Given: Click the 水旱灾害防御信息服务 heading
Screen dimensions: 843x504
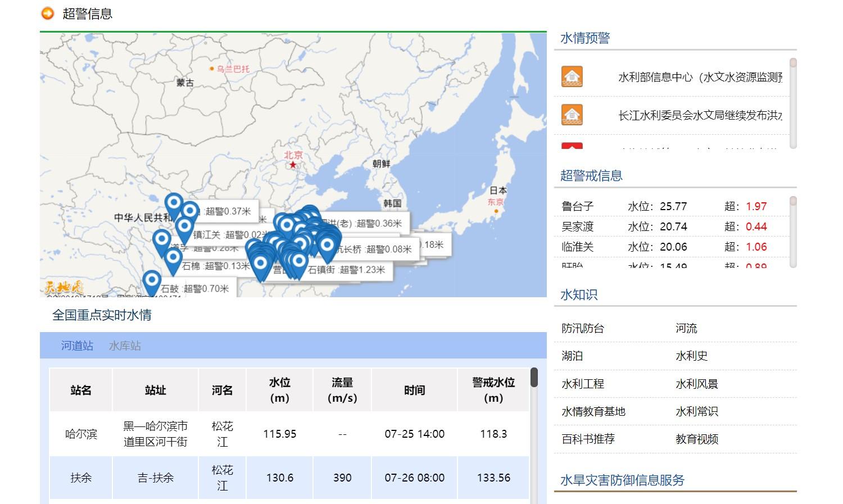Looking at the screenshot, I should pyautogui.click(x=623, y=480).
